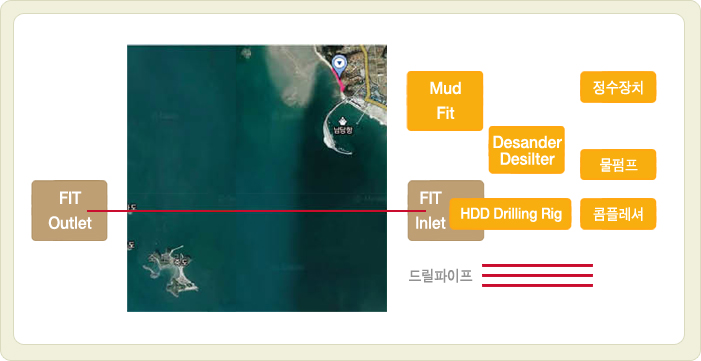Click the 정수장치 box
Viewport: 701px width, 361px height.
click(x=618, y=87)
